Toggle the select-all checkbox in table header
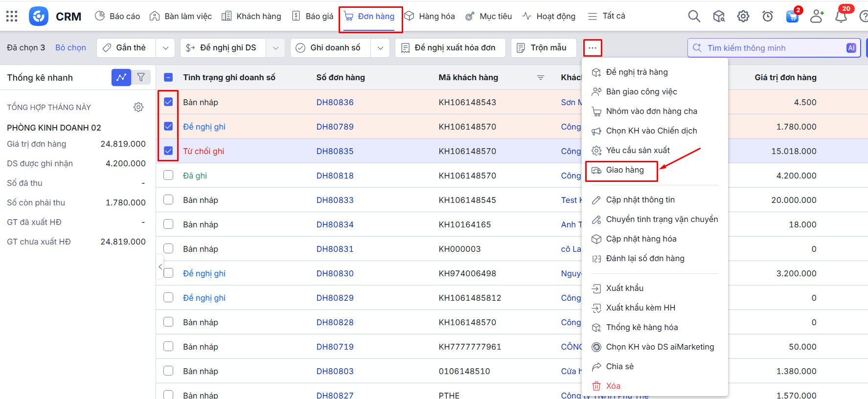 (x=168, y=77)
